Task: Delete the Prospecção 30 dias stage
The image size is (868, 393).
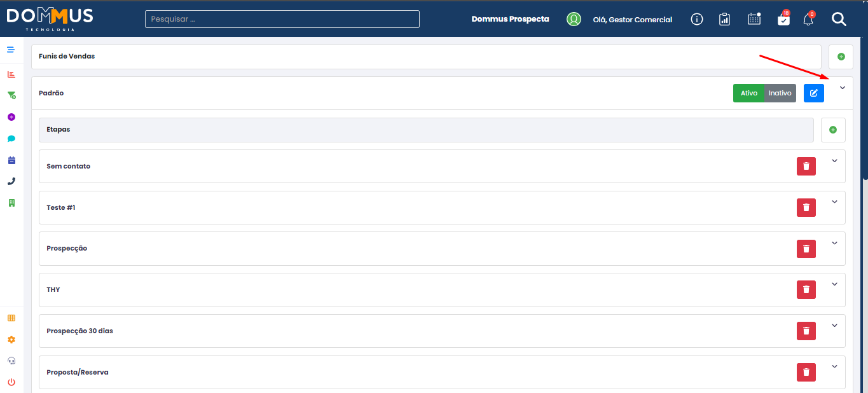Action: (x=806, y=331)
